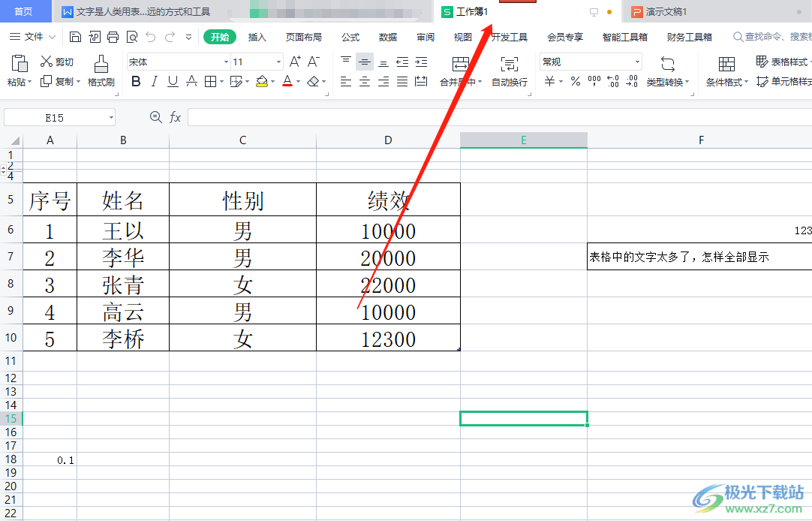Toggle Bold formatting
812x521 pixels.
point(136,81)
